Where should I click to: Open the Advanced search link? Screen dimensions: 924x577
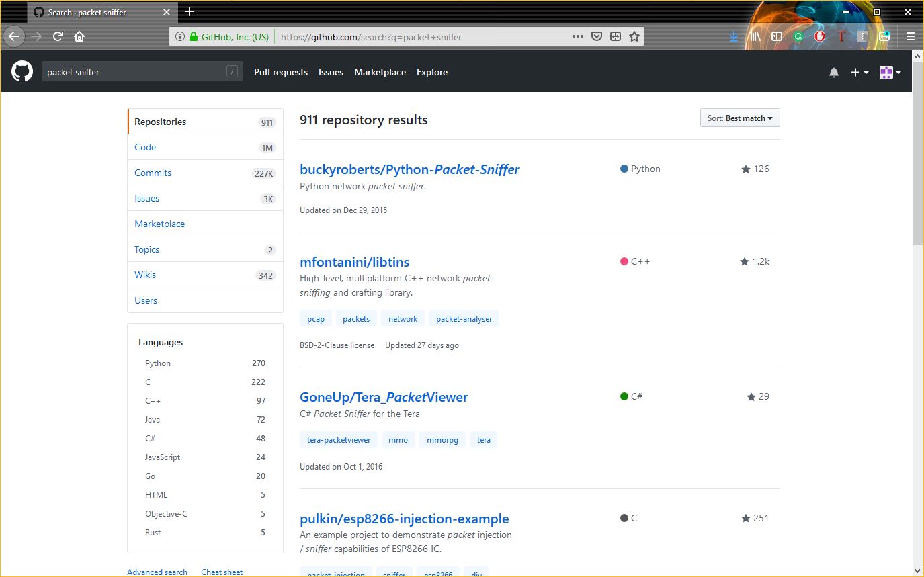coord(157,572)
